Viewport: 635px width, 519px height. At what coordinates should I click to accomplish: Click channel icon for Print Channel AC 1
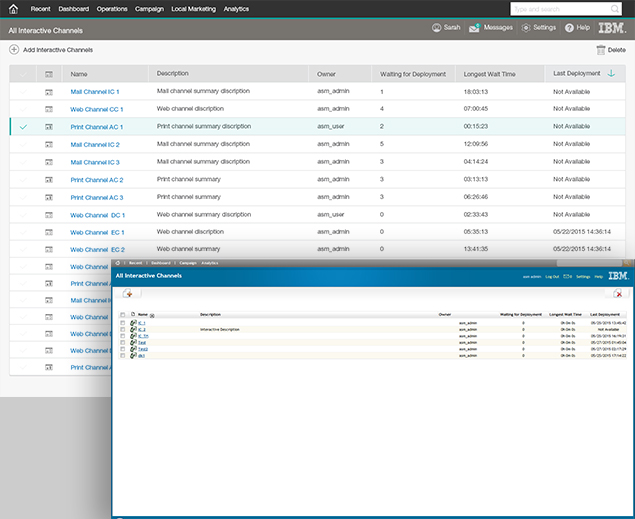click(x=49, y=127)
